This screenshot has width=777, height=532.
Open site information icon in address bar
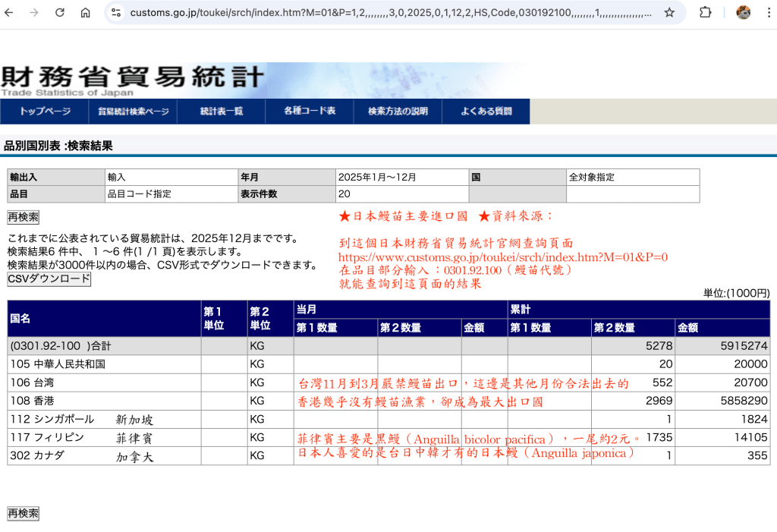click(x=116, y=13)
